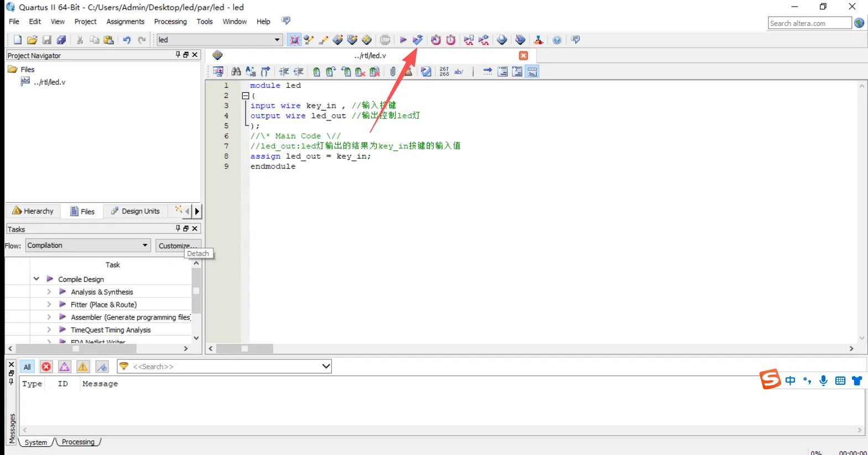Save the current file

(47, 40)
